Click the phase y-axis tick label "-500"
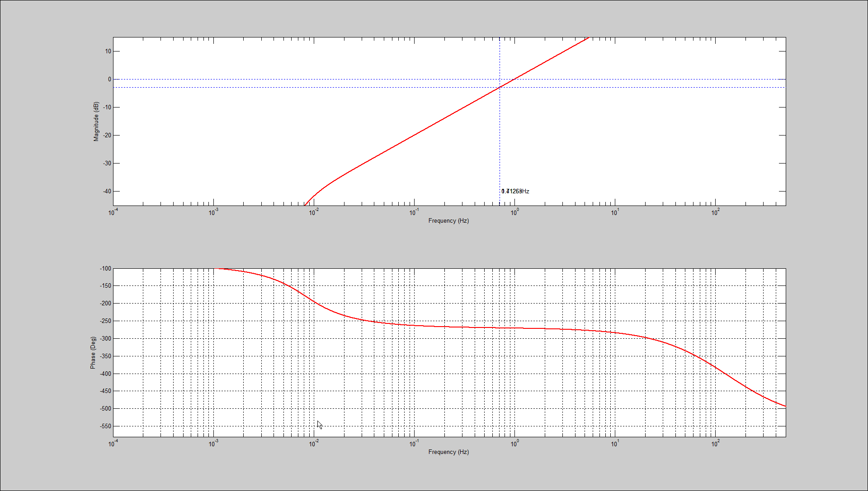 pos(105,409)
